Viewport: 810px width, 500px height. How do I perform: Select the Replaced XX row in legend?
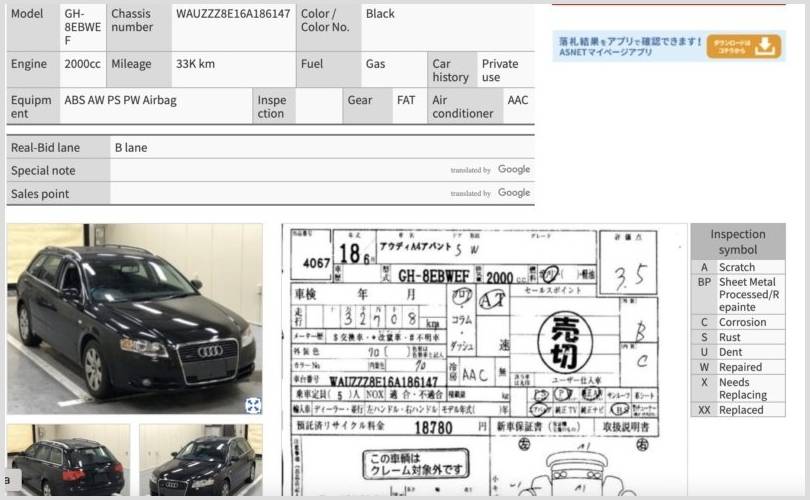(x=737, y=410)
